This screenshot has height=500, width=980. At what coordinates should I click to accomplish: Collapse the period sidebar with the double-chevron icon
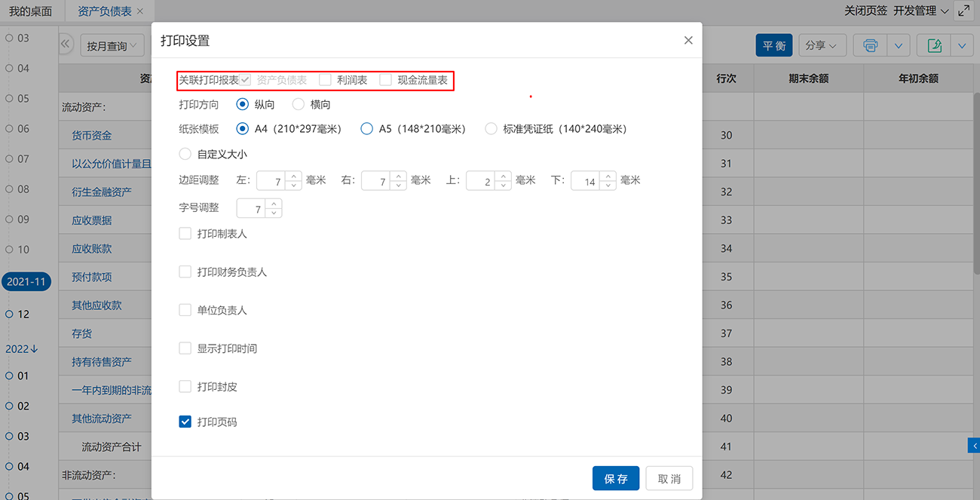point(66,44)
